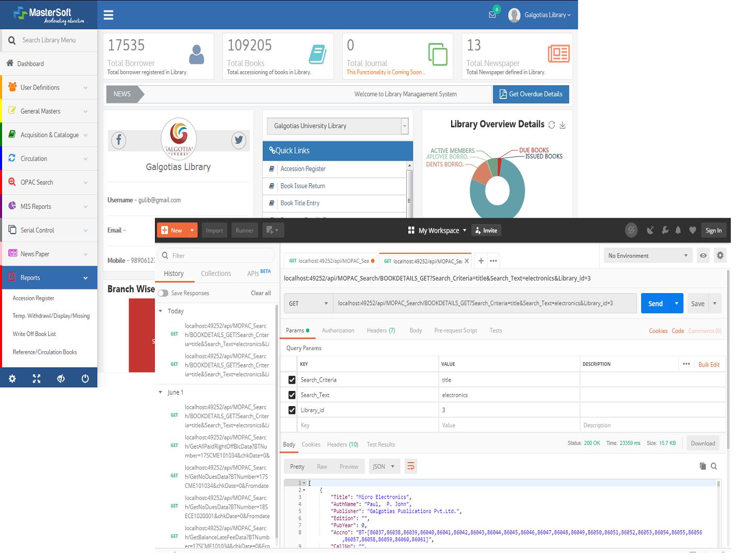
Task: Open the tab options ellipsis menu
Action: click(x=494, y=261)
